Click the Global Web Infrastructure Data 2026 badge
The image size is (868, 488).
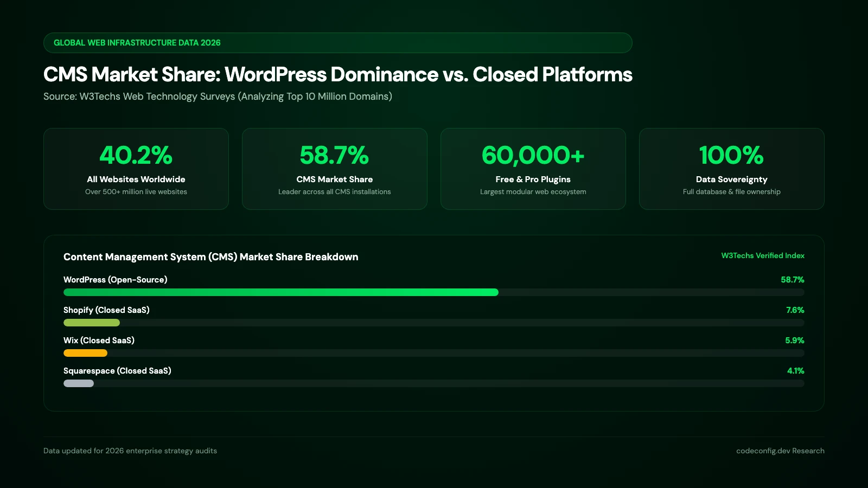pos(337,43)
